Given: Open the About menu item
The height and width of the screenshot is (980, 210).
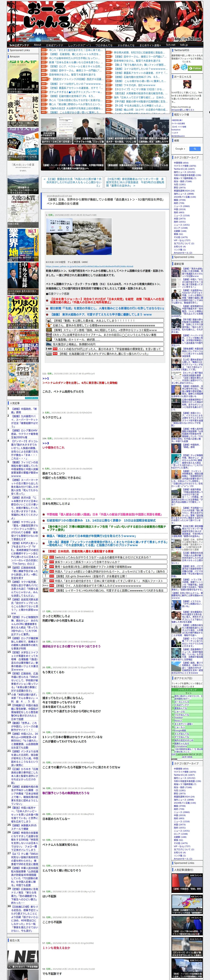Looking at the screenshot, I should tap(37, 45).
